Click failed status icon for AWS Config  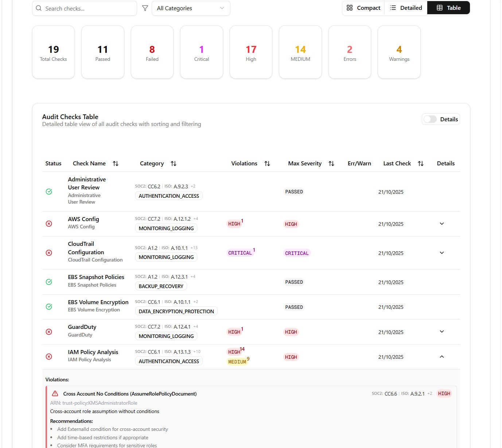pyautogui.click(x=49, y=224)
